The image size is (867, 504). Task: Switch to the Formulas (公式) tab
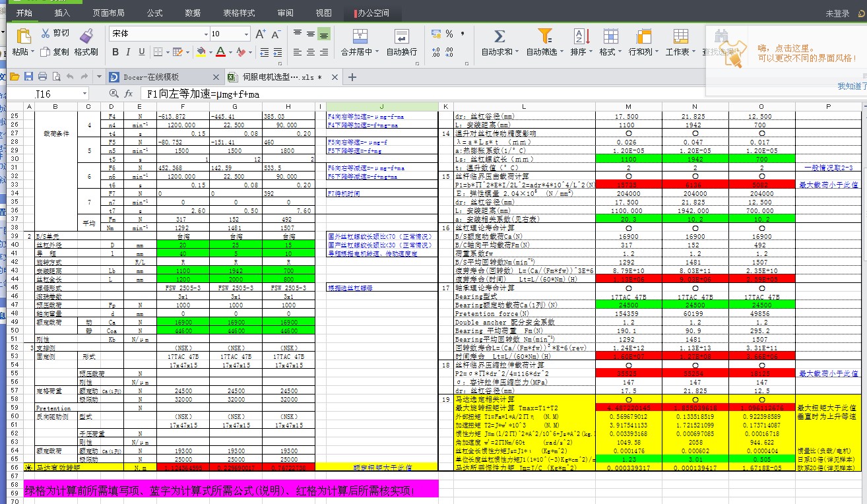[154, 13]
